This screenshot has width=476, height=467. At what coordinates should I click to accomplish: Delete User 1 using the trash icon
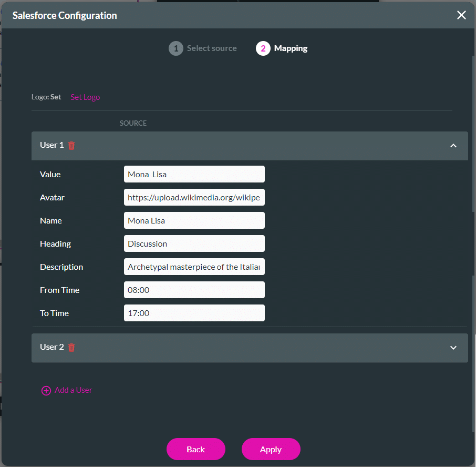72,145
